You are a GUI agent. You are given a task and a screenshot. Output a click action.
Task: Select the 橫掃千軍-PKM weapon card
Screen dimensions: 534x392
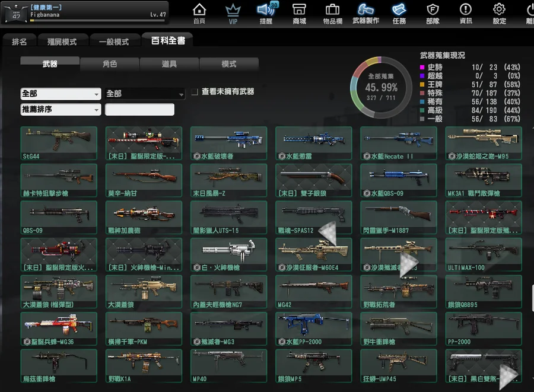(x=144, y=329)
